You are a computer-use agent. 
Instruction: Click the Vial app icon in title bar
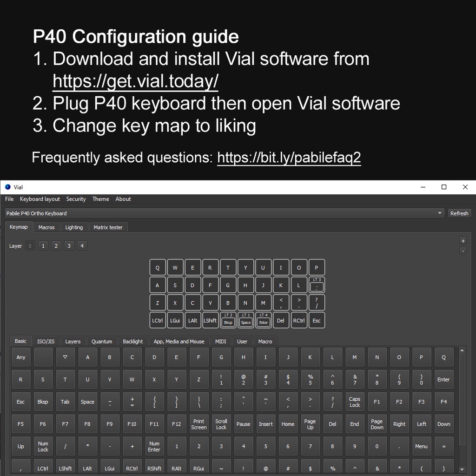point(7,187)
